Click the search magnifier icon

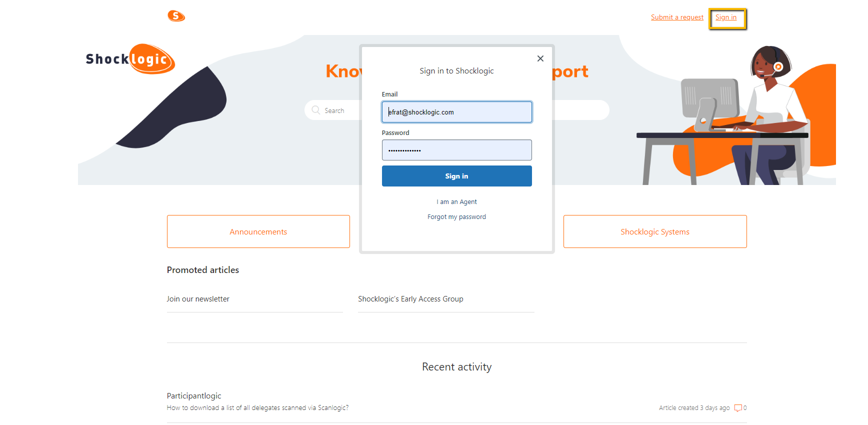coord(315,110)
